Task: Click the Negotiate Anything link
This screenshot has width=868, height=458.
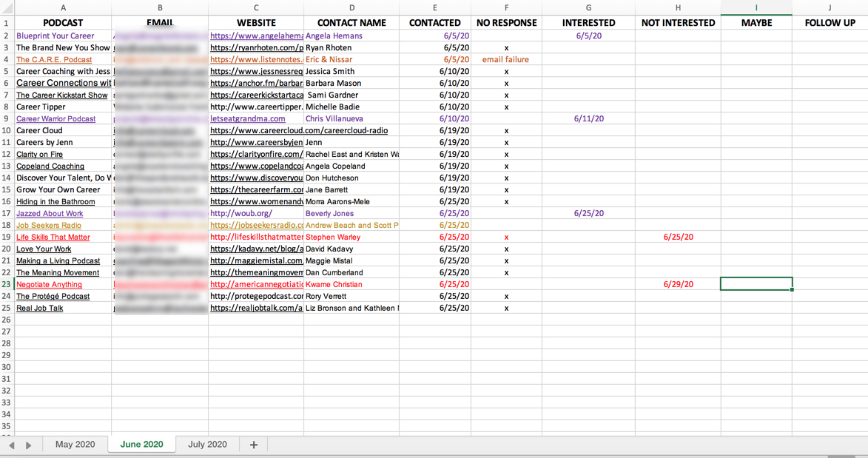Action: click(x=50, y=284)
